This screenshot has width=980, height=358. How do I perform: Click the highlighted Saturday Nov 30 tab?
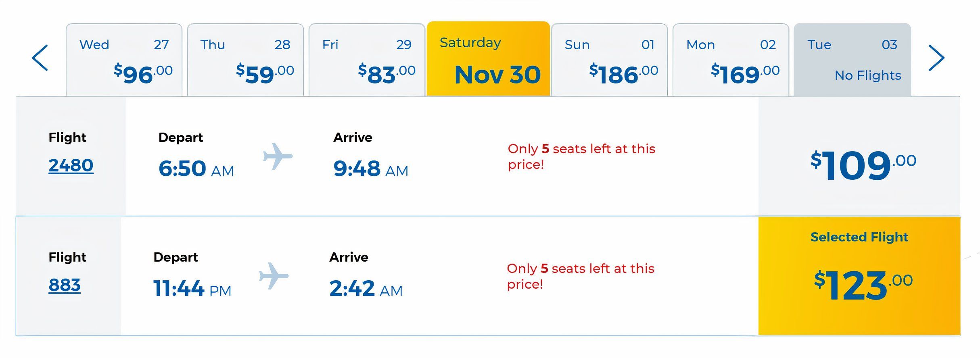[x=489, y=58]
